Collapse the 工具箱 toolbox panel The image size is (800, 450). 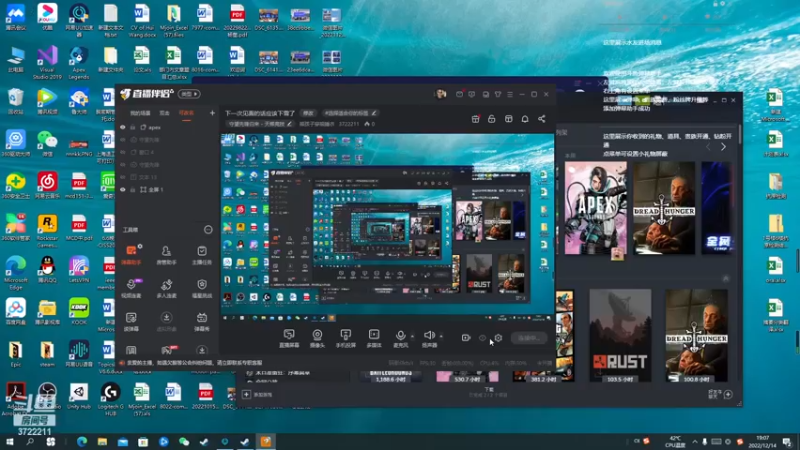click(208, 230)
